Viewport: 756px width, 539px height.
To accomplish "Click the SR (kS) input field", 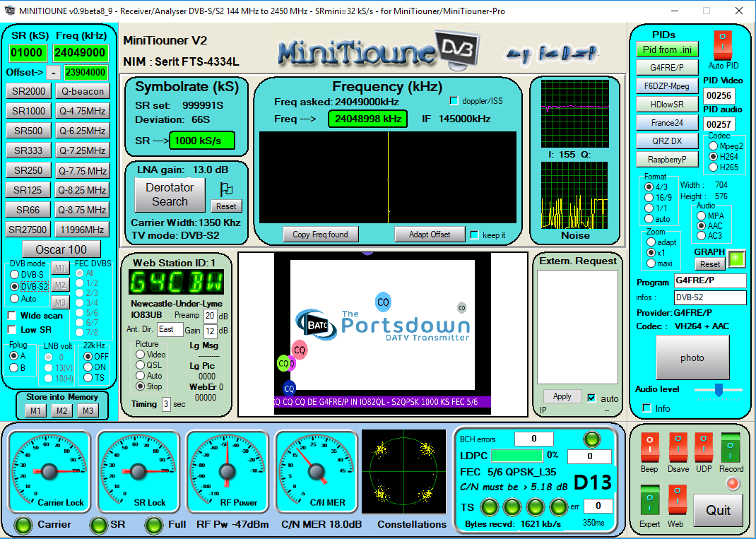I will [x=28, y=53].
